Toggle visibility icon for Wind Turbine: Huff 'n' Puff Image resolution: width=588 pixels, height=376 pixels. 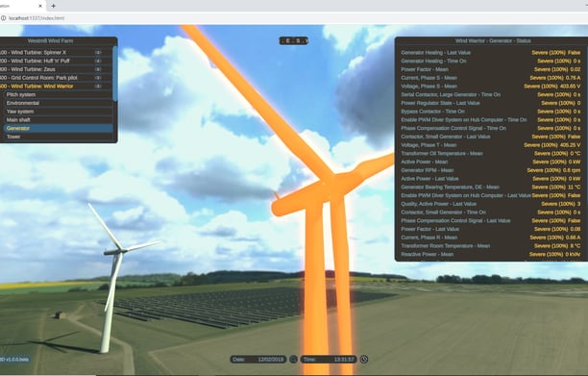98,61
